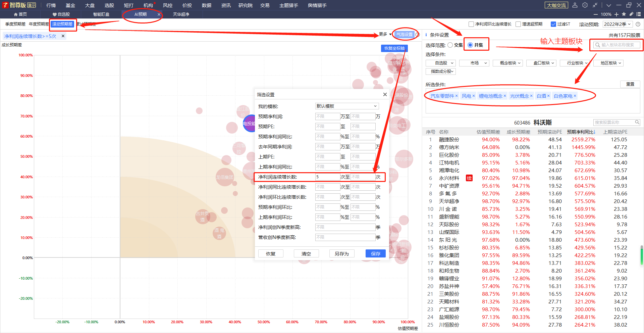Open the user account icon in the title bar
644x333 pixels.
pos(575,5)
